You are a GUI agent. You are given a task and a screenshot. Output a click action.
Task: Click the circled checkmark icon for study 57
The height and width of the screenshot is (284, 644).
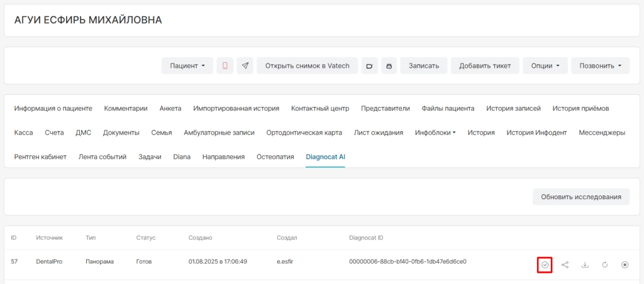[x=545, y=265]
